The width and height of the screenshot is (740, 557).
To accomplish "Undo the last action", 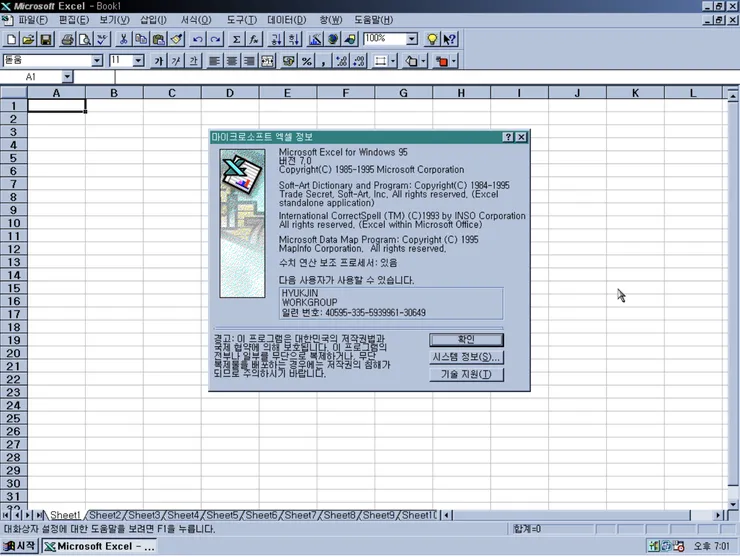I will pyautogui.click(x=198, y=39).
